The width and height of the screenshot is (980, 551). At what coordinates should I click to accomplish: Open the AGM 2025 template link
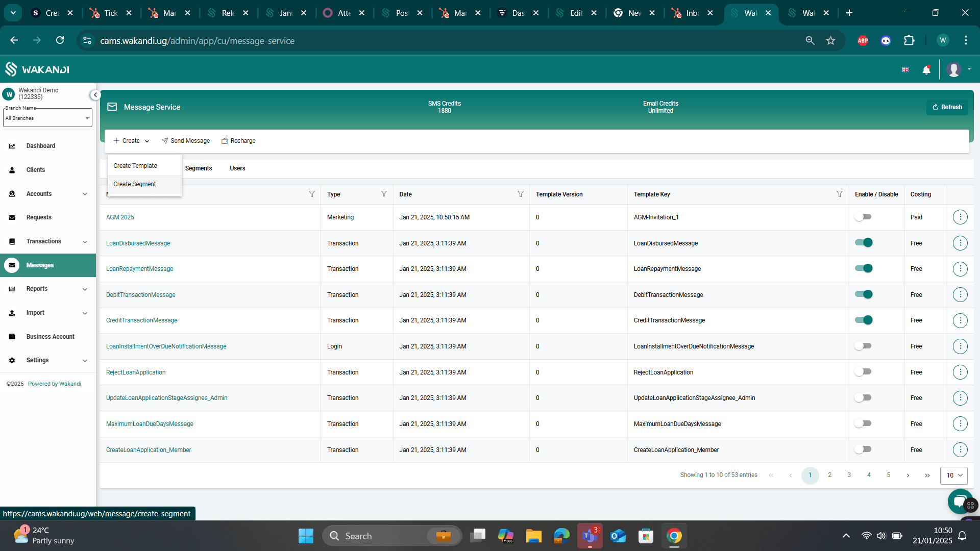120,217
